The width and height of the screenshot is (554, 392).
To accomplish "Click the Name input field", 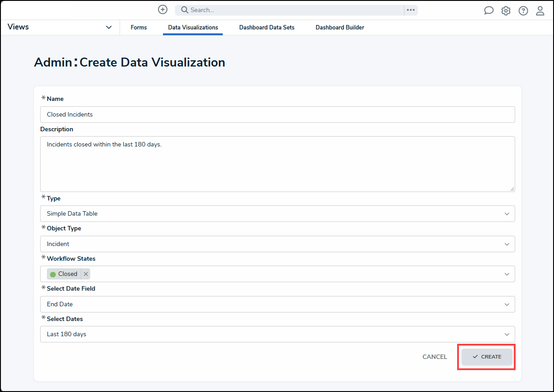I will tap(278, 114).
